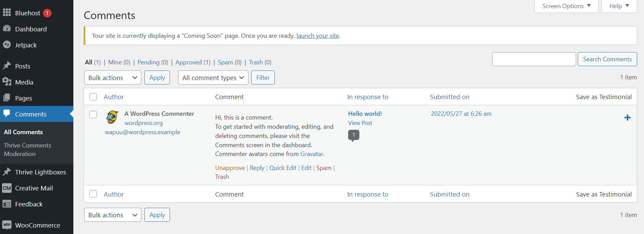Click the top Apply button
This screenshot has width=644, height=234.
pos(157,78)
